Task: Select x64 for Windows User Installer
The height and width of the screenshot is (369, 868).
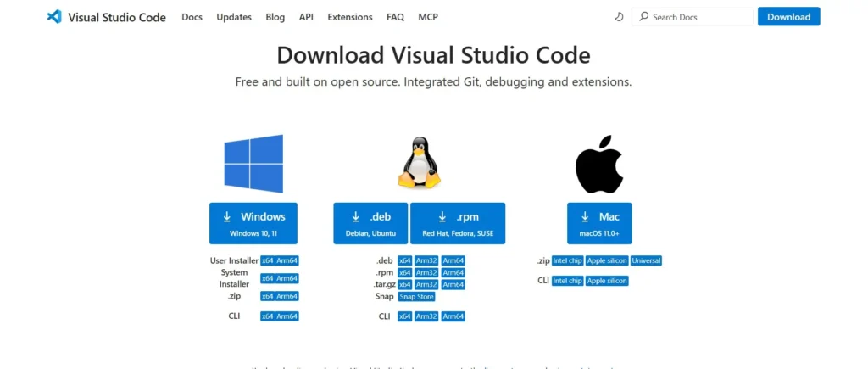Action: point(268,261)
